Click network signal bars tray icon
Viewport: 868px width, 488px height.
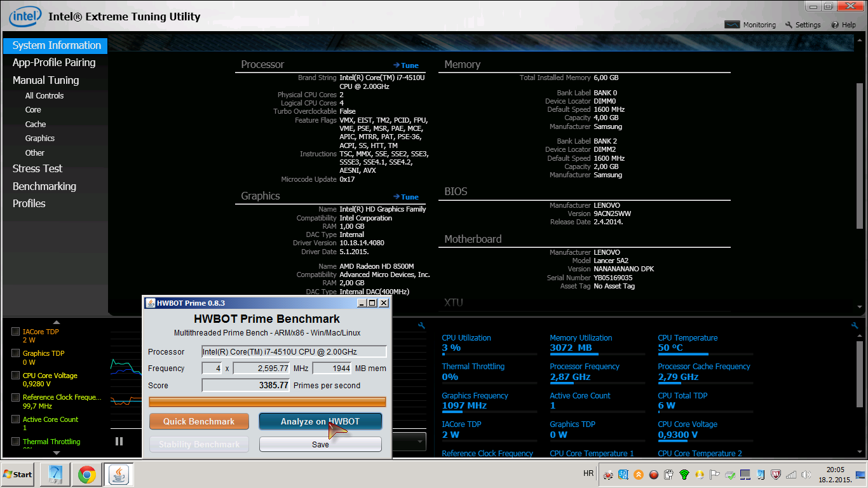791,475
